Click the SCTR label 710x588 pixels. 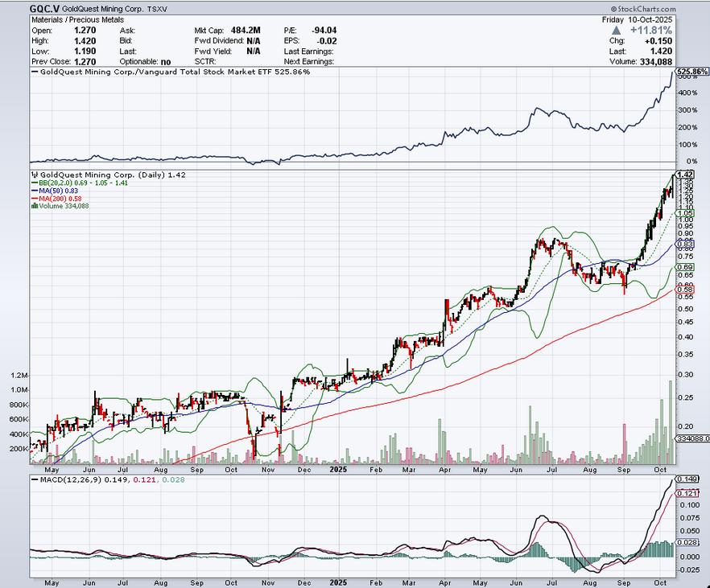pos(205,61)
